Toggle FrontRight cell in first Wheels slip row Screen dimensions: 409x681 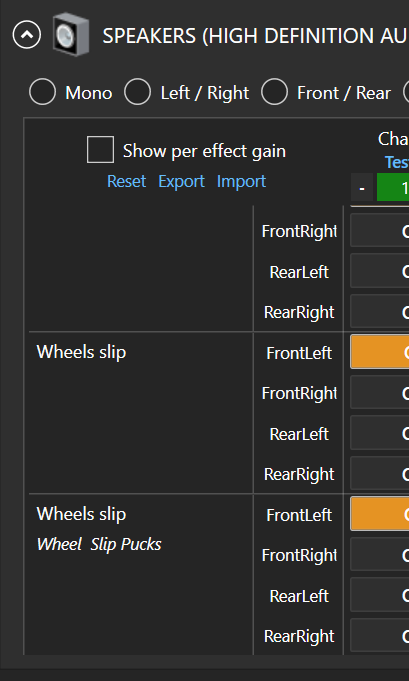point(379,393)
